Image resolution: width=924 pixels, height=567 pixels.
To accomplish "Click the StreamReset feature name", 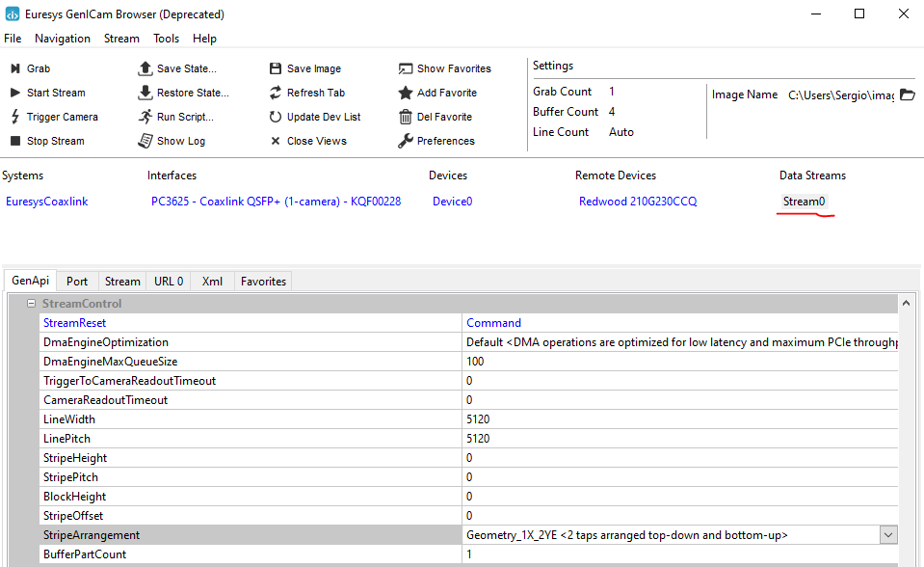I will coord(75,323).
